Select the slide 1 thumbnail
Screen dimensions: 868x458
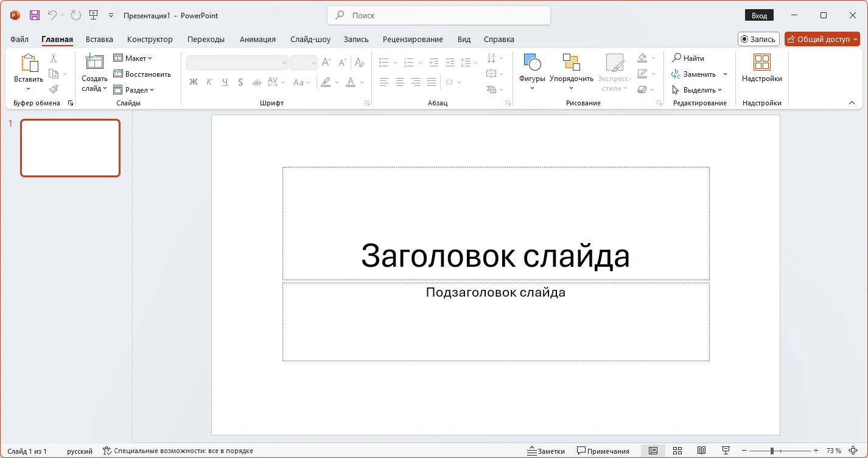(x=71, y=148)
